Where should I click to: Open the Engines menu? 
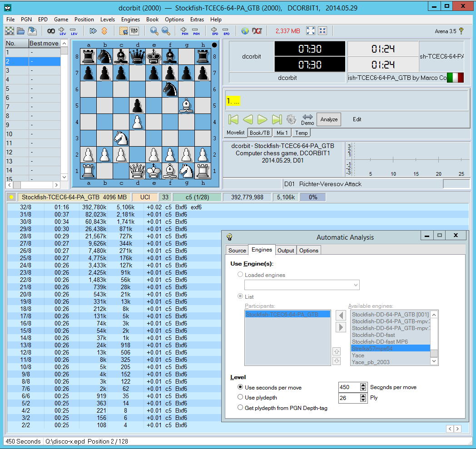130,20
